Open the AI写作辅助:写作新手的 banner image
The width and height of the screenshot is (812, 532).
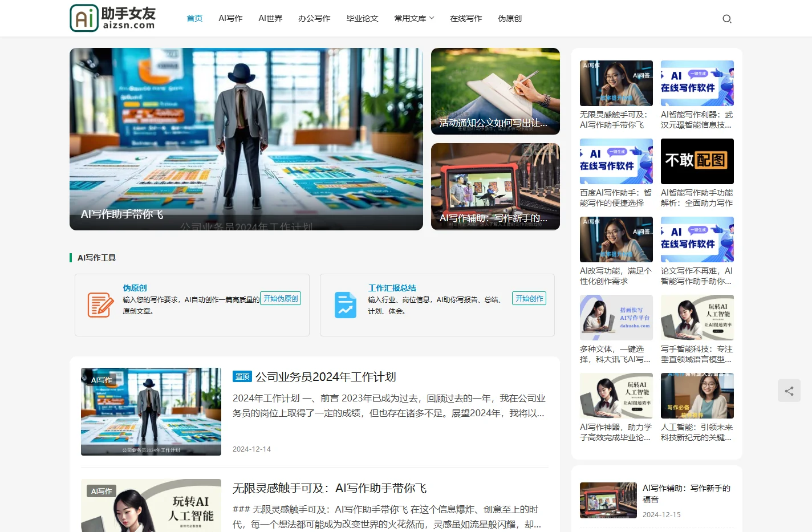click(x=496, y=186)
